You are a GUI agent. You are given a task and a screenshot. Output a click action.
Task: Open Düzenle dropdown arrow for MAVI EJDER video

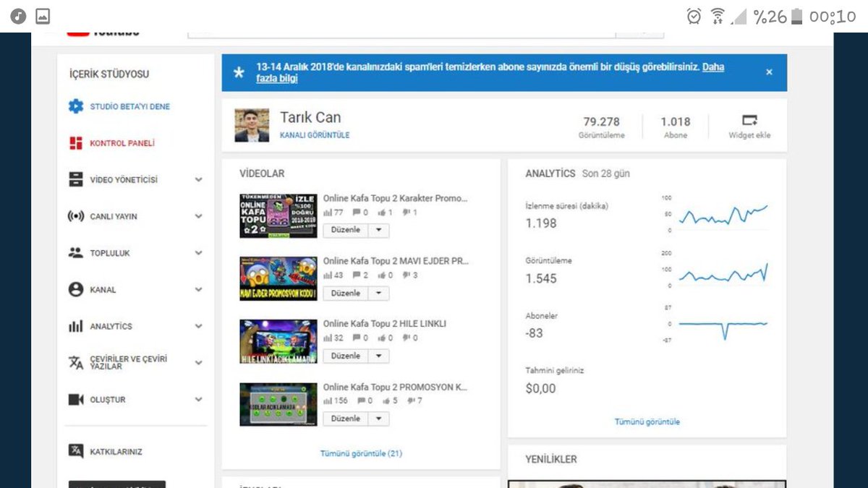coord(379,294)
